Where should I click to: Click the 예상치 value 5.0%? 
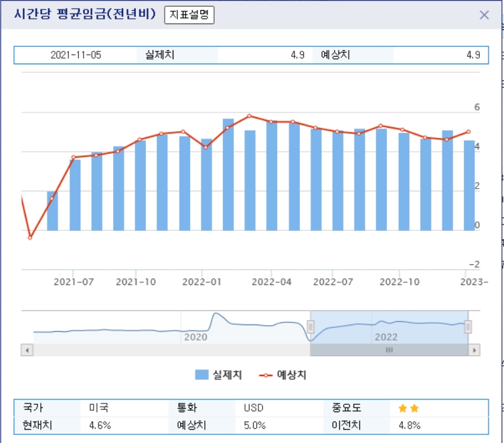pyautogui.click(x=254, y=426)
